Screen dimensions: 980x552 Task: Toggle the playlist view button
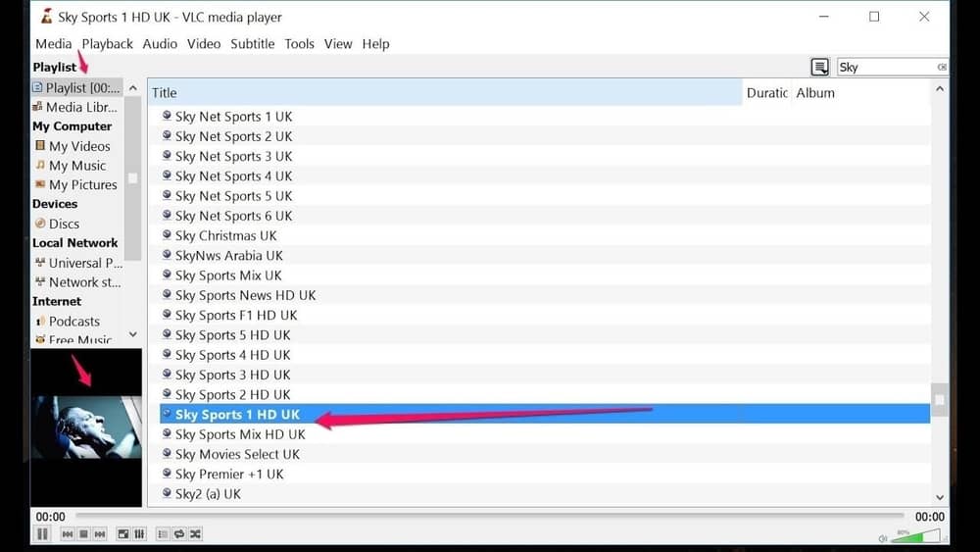coord(163,534)
